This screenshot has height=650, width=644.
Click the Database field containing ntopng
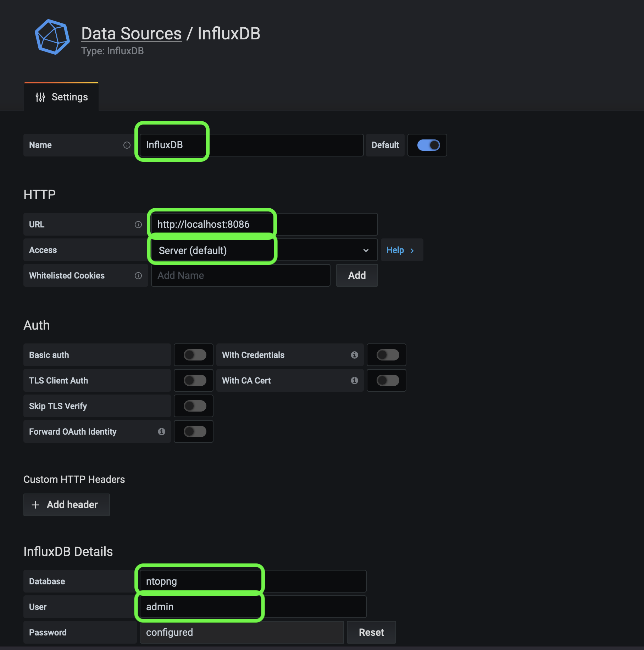[253, 581]
